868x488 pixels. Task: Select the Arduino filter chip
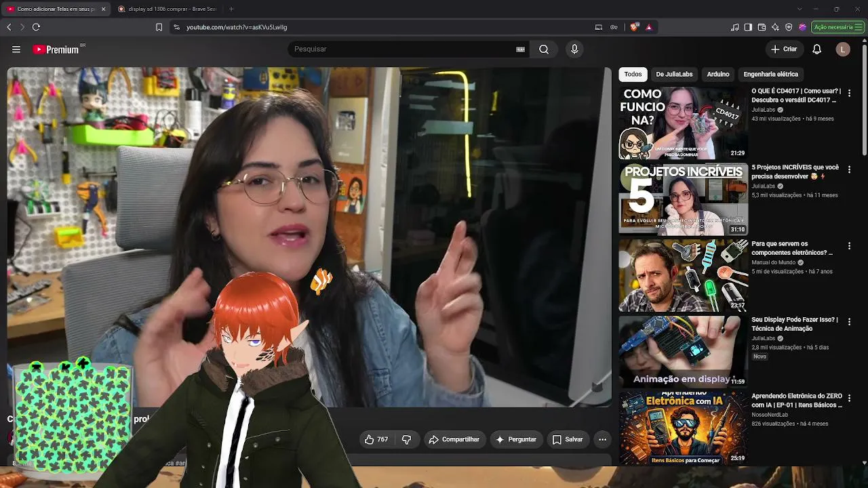click(x=718, y=75)
